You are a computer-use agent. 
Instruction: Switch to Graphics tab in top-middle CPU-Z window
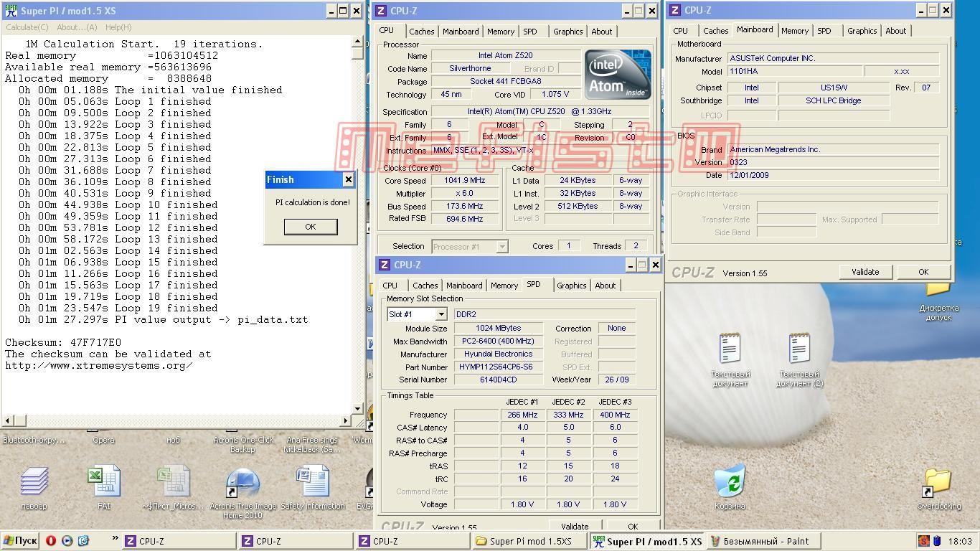(568, 32)
